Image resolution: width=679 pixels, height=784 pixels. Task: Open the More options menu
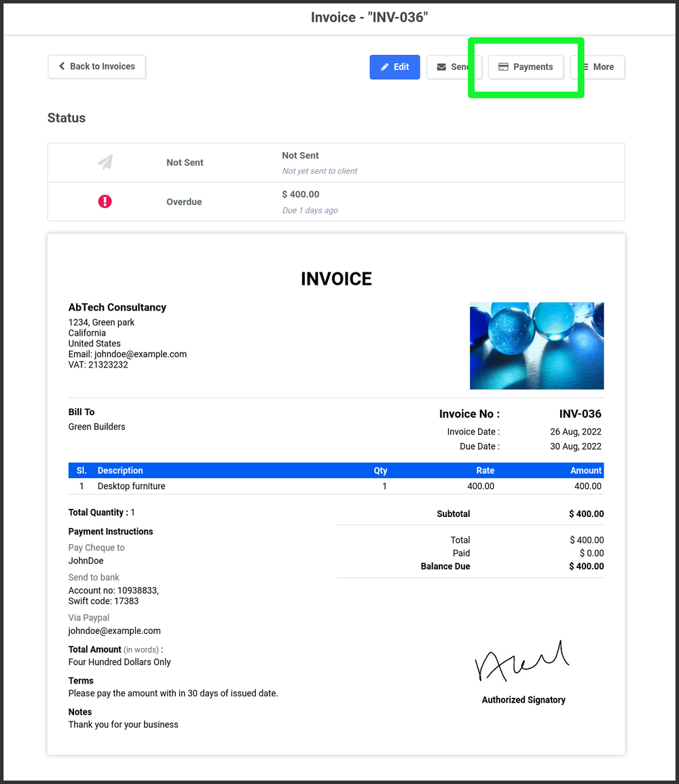[x=598, y=67]
